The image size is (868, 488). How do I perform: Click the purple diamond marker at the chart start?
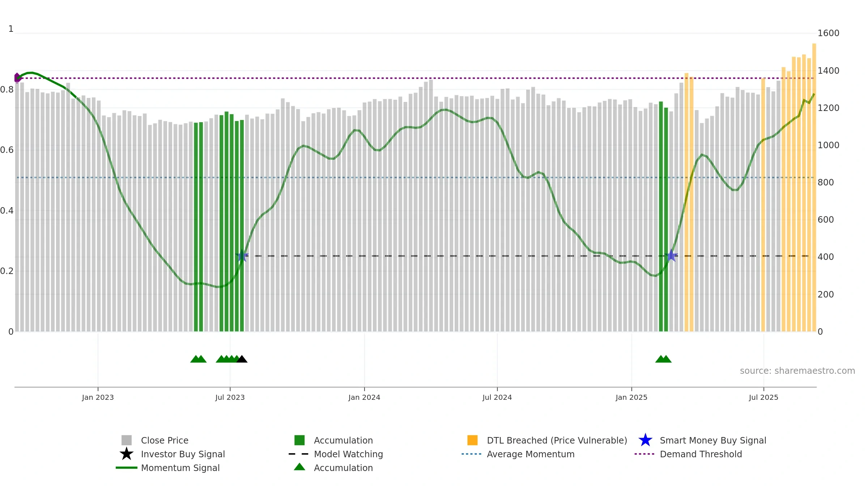[17, 78]
